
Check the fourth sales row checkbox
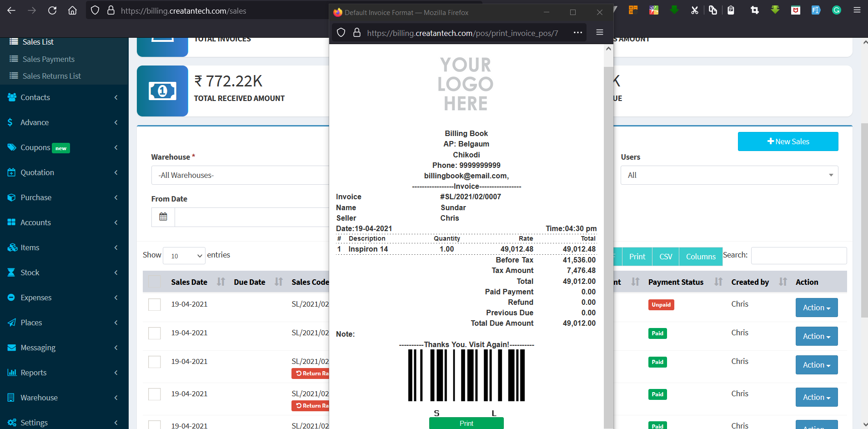coord(155,394)
